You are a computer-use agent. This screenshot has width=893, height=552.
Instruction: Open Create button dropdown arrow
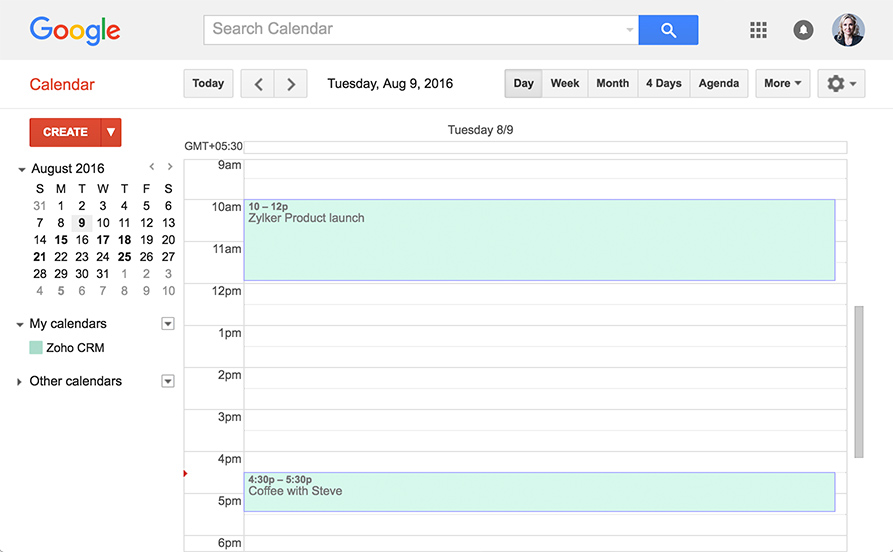pyautogui.click(x=112, y=132)
